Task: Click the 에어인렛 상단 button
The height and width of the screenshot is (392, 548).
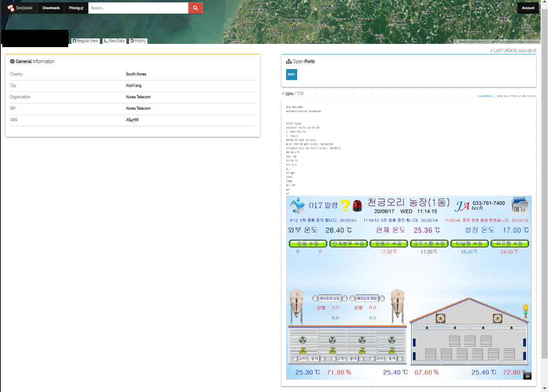Action: 330,298
